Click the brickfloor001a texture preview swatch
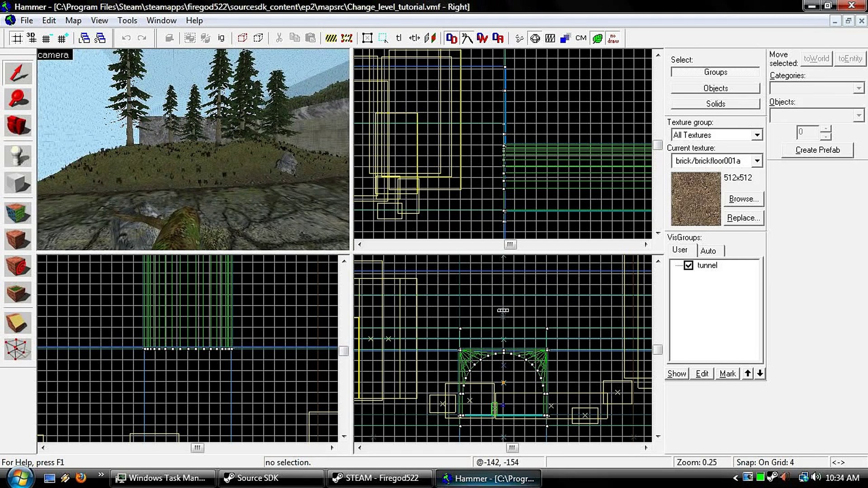Viewport: 868px width, 488px height. (x=695, y=199)
